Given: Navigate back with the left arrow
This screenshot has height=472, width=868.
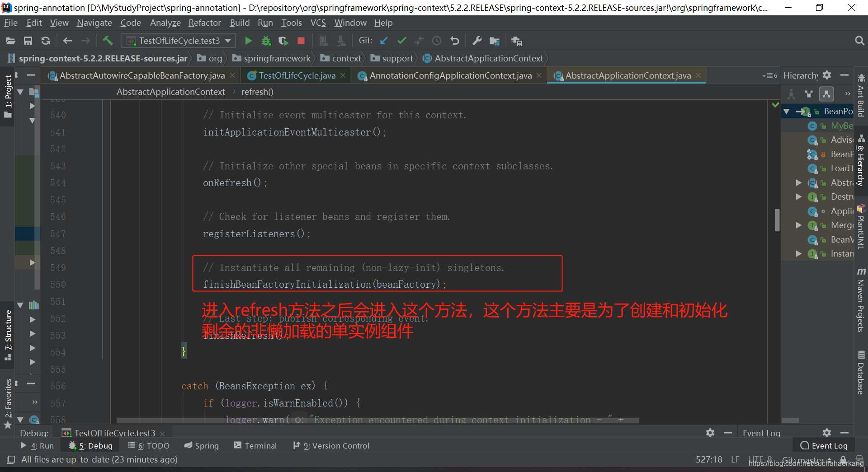Looking at the screenshot, I should 67,41.
